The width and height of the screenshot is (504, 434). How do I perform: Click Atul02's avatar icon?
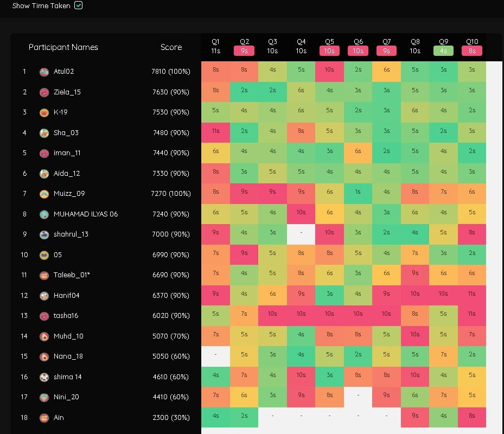(44, 72)
